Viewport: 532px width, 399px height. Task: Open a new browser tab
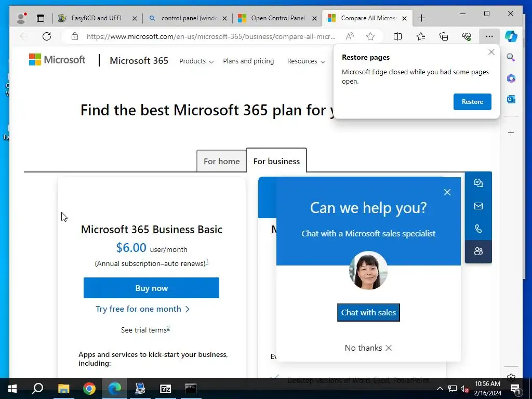[x=421, y=18]
